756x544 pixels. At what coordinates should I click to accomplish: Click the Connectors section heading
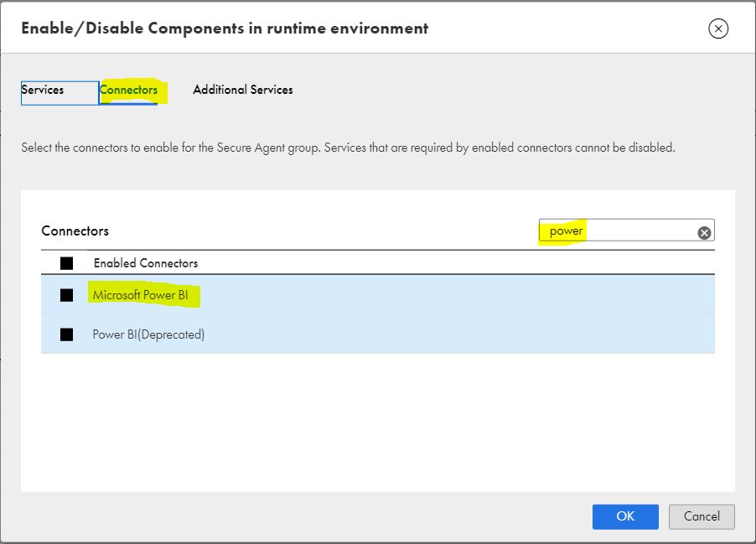coord(75,231)
